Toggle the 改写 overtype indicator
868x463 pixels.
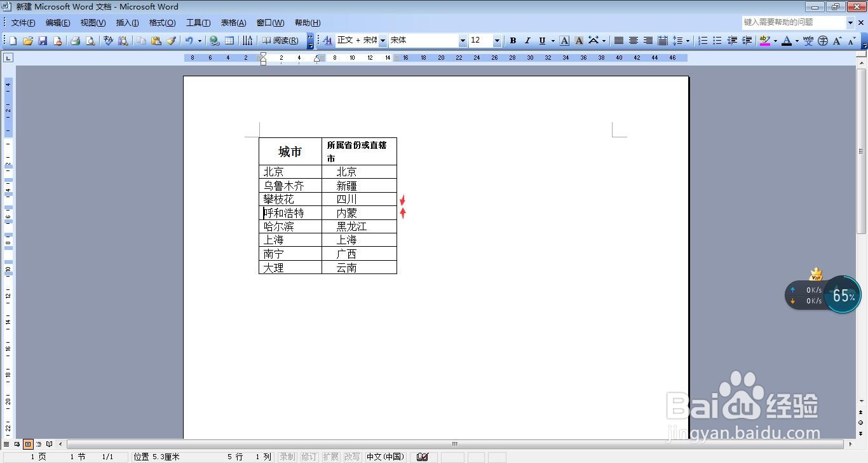[x=351, y=457]
